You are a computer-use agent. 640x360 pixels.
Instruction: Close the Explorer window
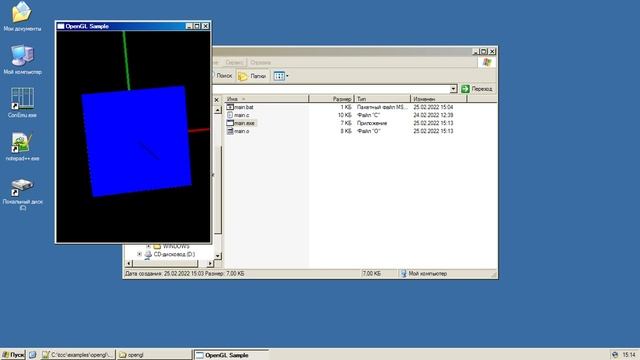pyautogui.click(x=492, y=51)
